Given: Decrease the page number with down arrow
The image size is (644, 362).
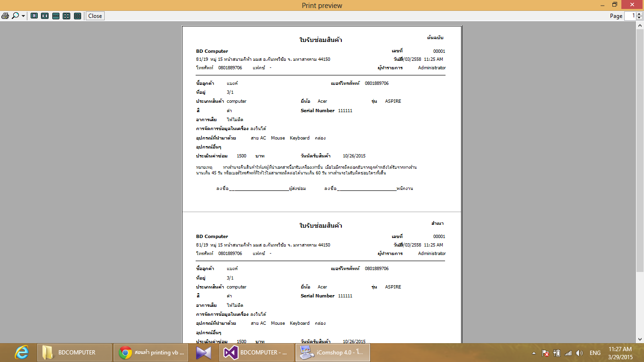Looking at the screenshot, I should [639, 18].
